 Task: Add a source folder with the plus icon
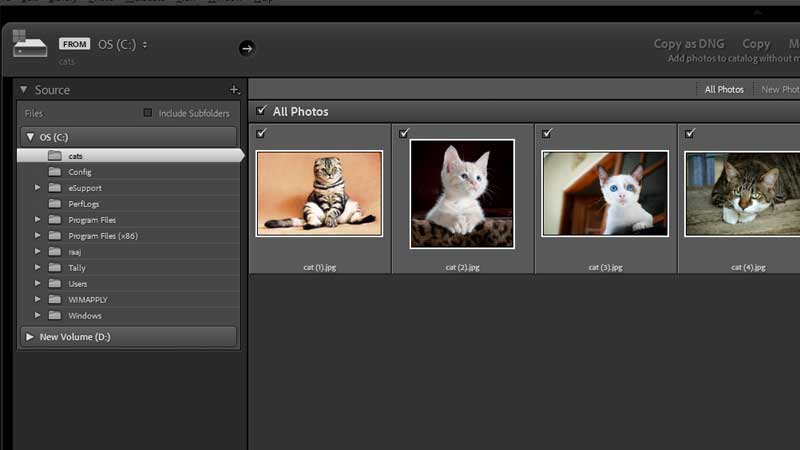pyautogui.click(x=234, y=90)
